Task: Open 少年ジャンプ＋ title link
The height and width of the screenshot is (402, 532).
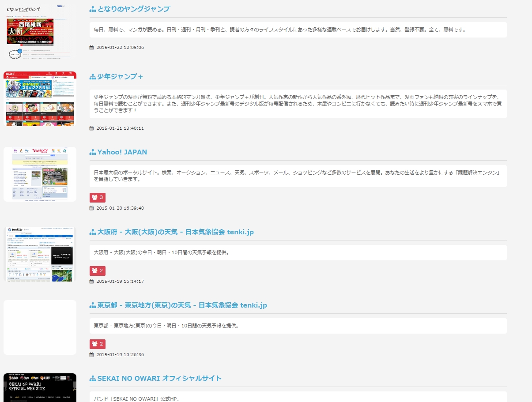Action: (x=120, y=77)
